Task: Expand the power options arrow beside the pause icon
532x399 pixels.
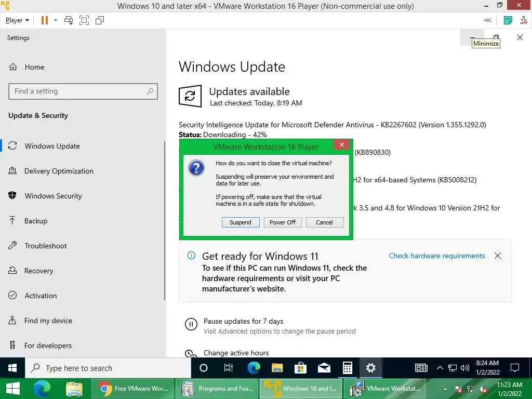Action: click(56, 20)
